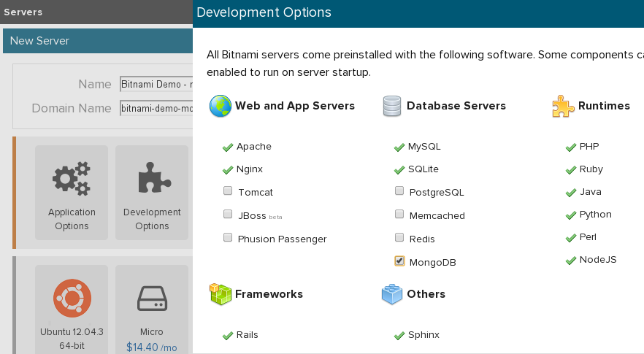Click the green check next to Python
This screenshot has height=354, width=644.
click(571, 215)
